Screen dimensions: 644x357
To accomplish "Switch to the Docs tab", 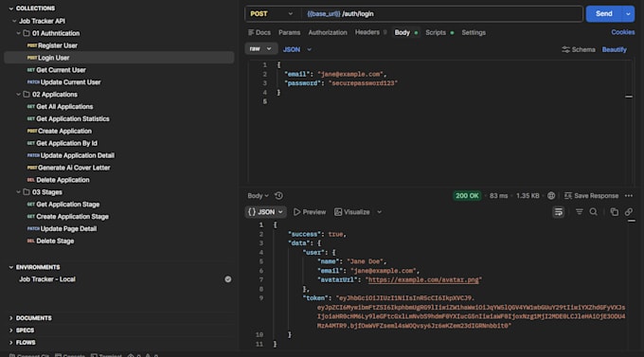I will [259, 32].
